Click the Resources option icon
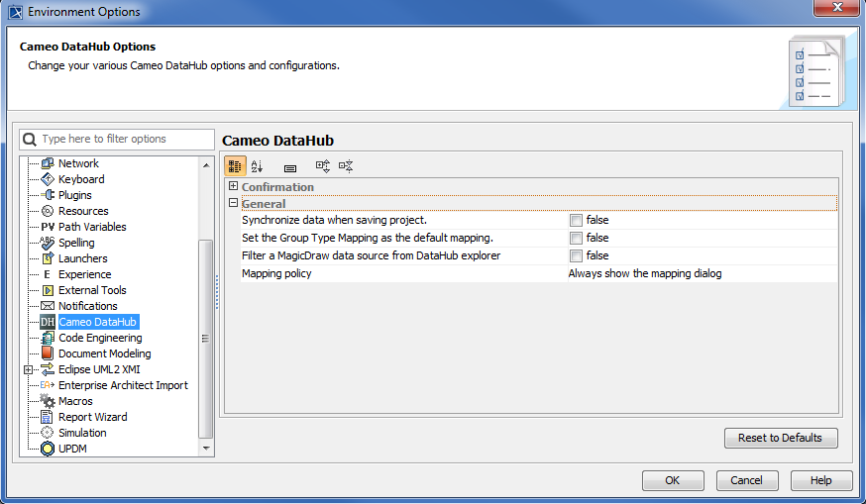The height and width of the screenshot is (504, 866). pos(48,211)
